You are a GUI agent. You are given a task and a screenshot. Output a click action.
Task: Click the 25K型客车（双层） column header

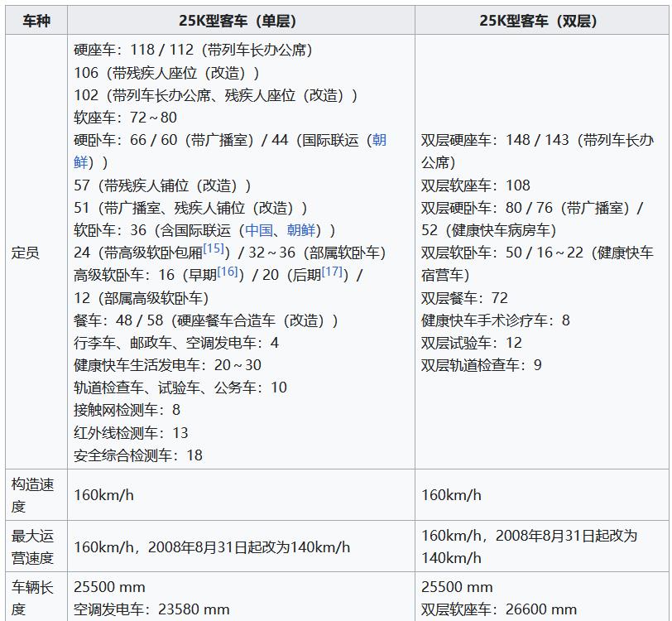pos(542,21)
